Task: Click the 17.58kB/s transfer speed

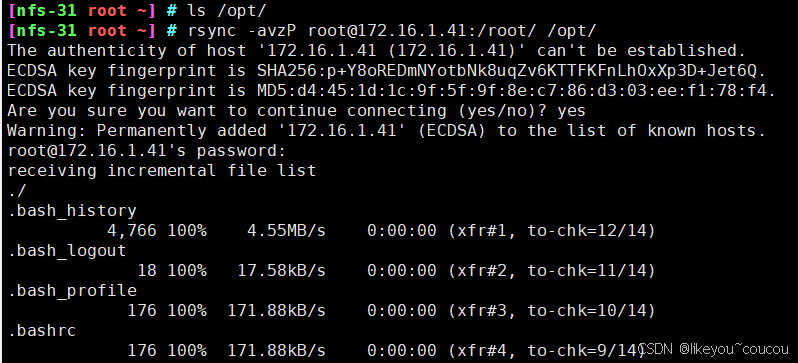Action: [281, 271]
